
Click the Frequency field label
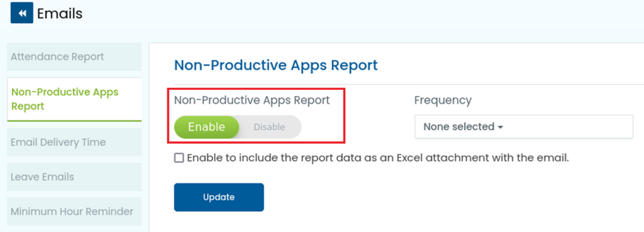443,100
